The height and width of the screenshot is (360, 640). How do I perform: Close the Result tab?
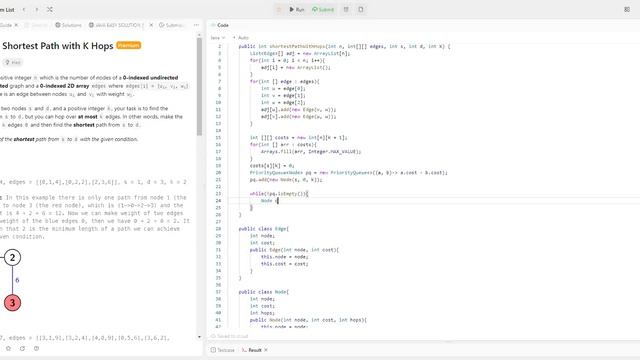(266, 350)
